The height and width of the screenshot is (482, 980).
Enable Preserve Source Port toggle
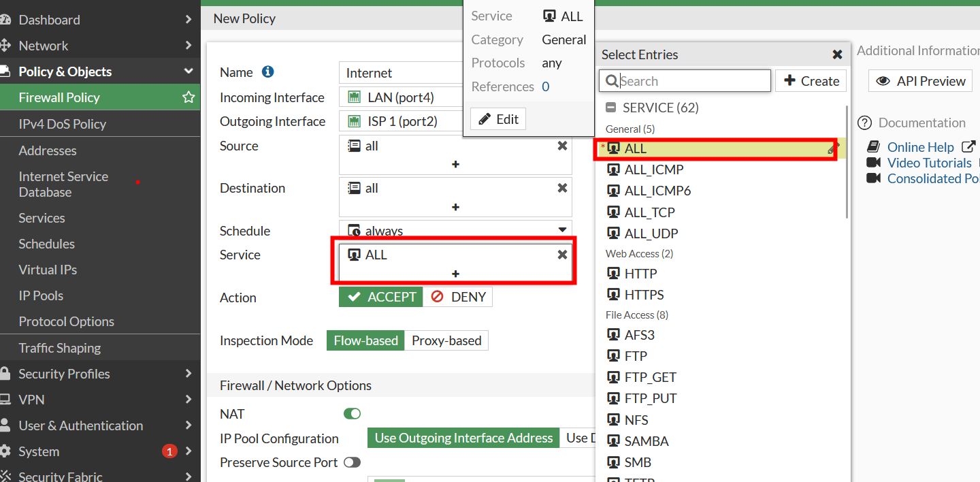(x=352, y=462)
